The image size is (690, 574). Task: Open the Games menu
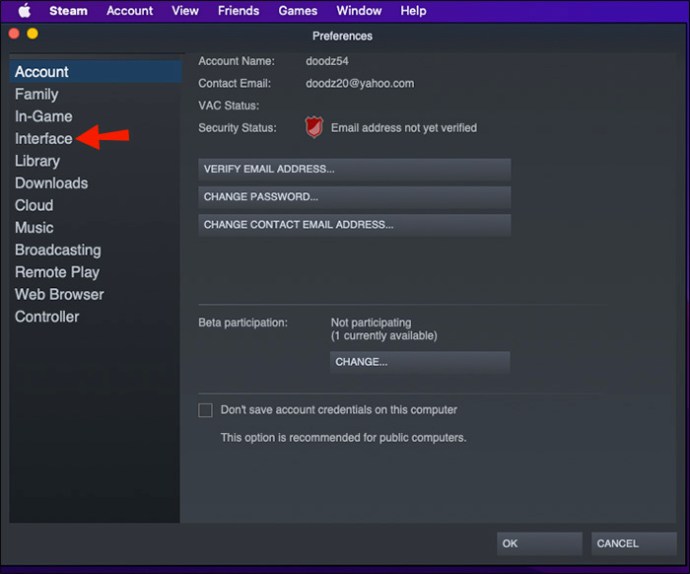point(297,11)
